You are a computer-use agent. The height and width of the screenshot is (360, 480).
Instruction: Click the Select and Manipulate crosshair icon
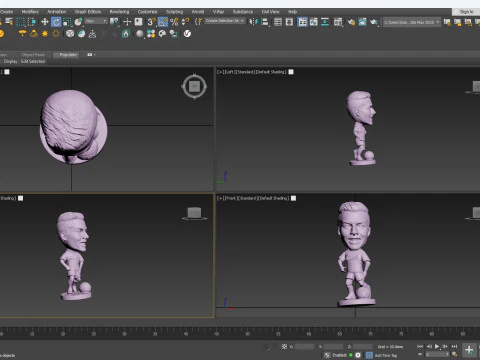point(127,22)
